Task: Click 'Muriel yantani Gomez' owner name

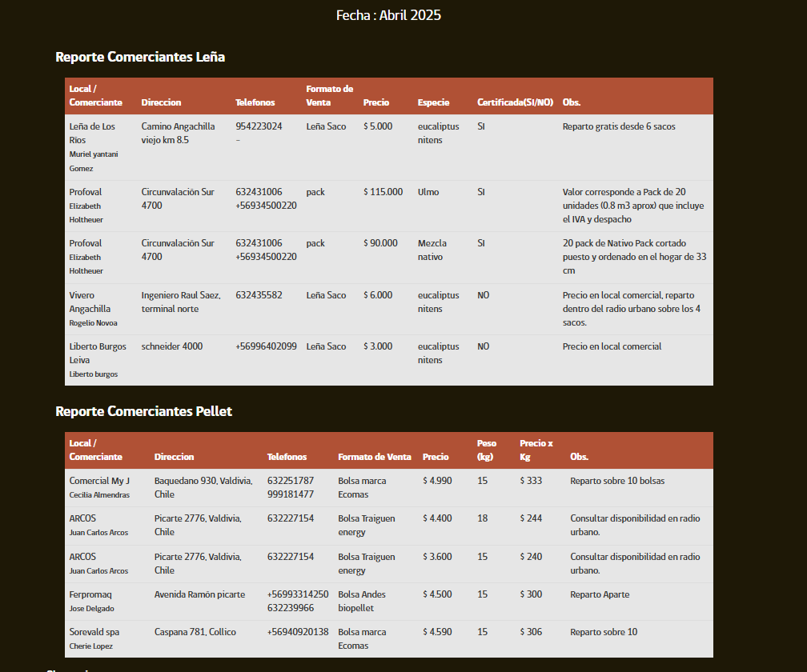Action: (x=94, y=161)
